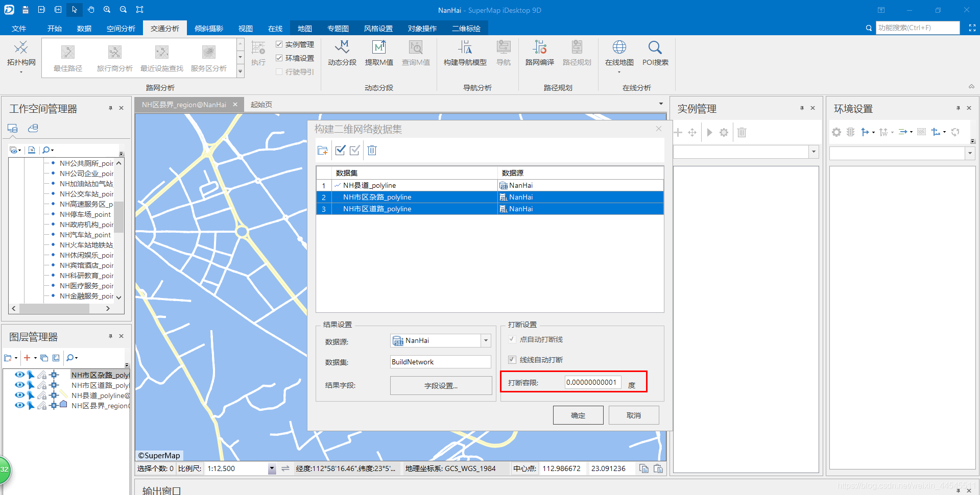Switch to the 开始 ribbon tab

[x=55, y=28]
